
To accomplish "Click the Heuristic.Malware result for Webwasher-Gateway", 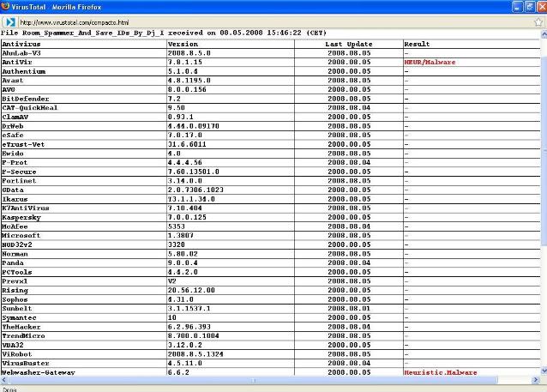I will coord(441,372).
